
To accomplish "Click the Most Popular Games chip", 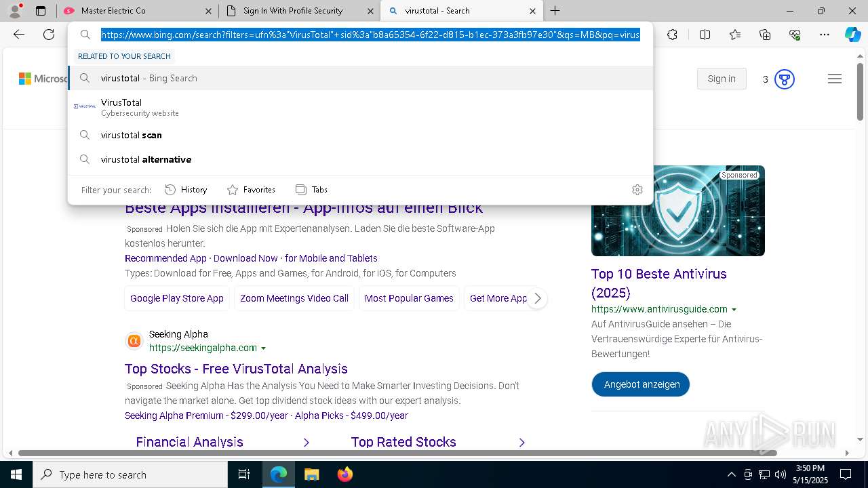I will click(x=409, y=298).
